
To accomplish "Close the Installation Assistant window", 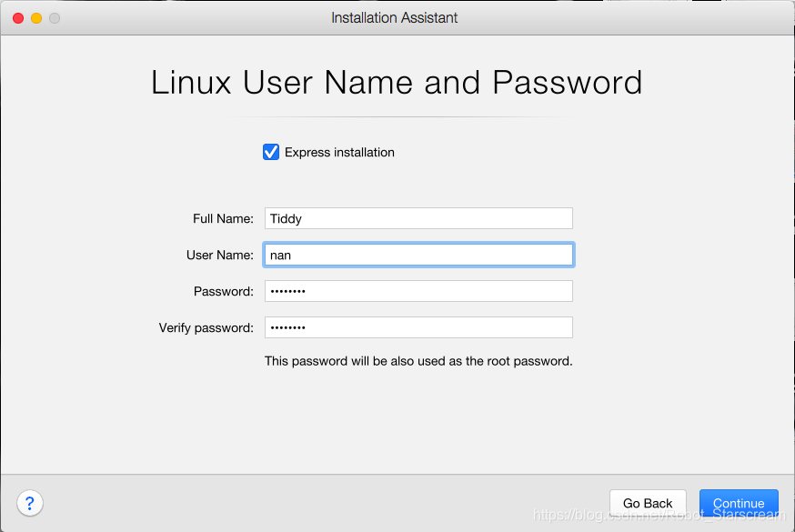I will pos(18,18).
